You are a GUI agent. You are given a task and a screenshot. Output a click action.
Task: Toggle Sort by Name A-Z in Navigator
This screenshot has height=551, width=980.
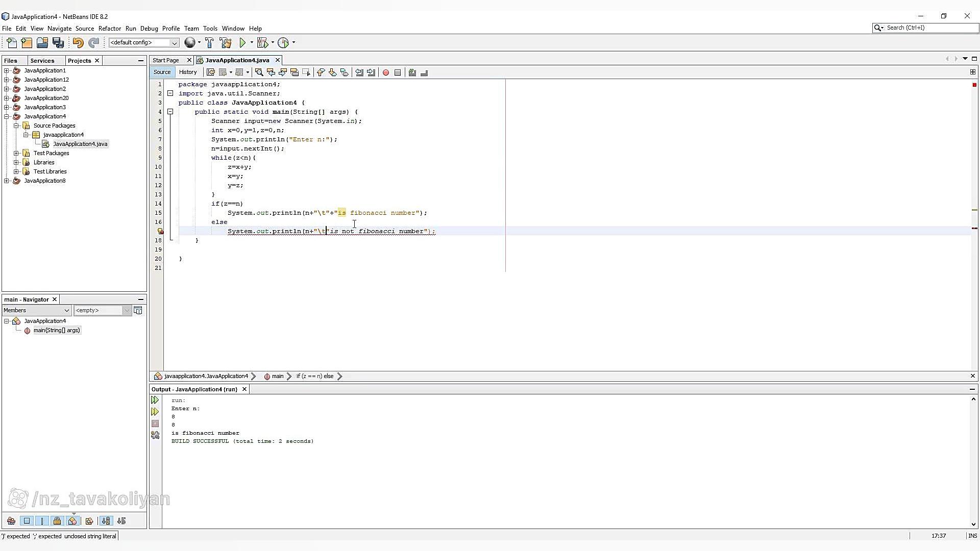pyautogui.click(x=106, y=521)
